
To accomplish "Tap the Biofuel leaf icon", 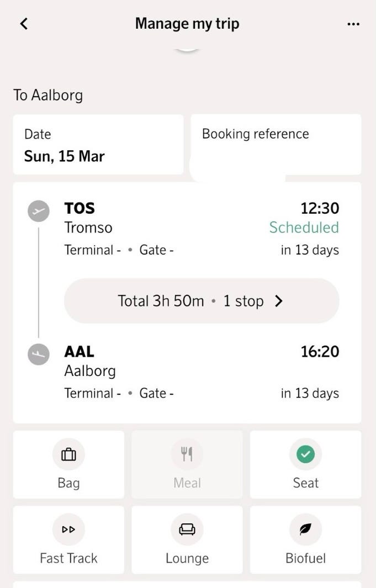I will tap(305, 529).
